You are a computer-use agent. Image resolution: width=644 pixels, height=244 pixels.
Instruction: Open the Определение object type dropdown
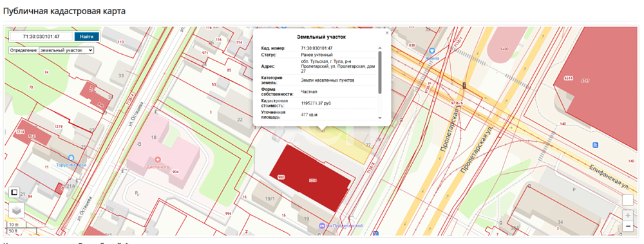[x=66, y=50]
